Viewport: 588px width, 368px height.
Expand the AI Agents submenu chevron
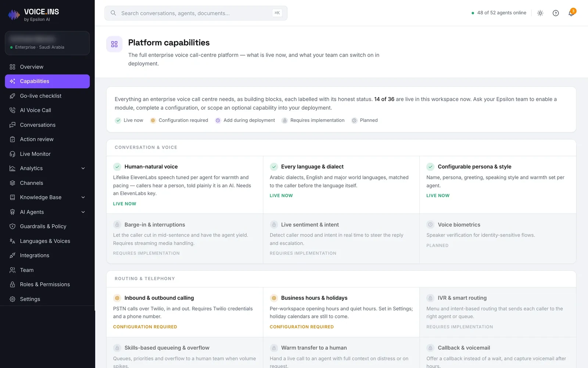click(x=83, y=212)
